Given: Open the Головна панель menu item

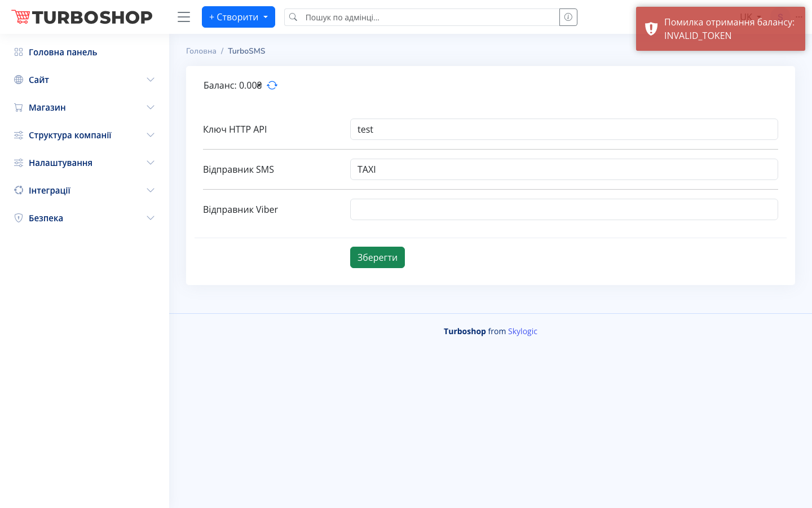Looking at the screenshot, I should click(x=85, y=52).
